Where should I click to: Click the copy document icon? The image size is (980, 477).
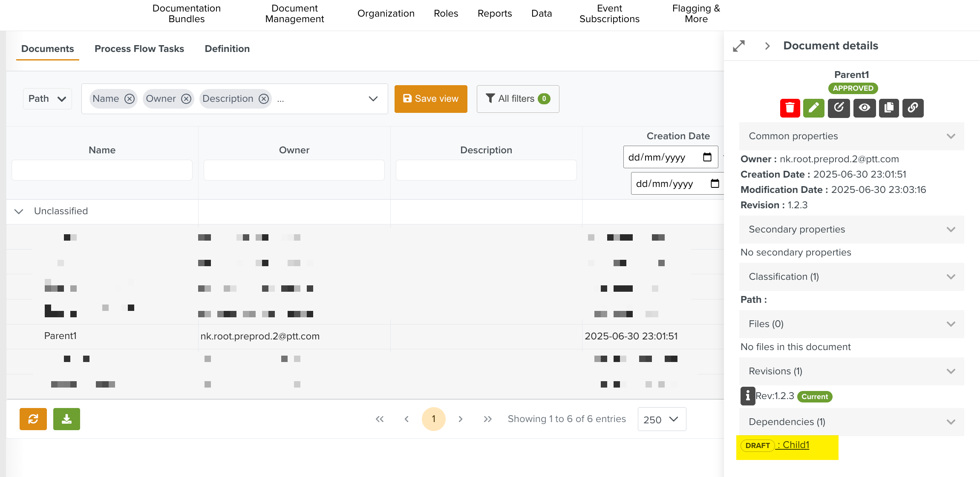889,108
